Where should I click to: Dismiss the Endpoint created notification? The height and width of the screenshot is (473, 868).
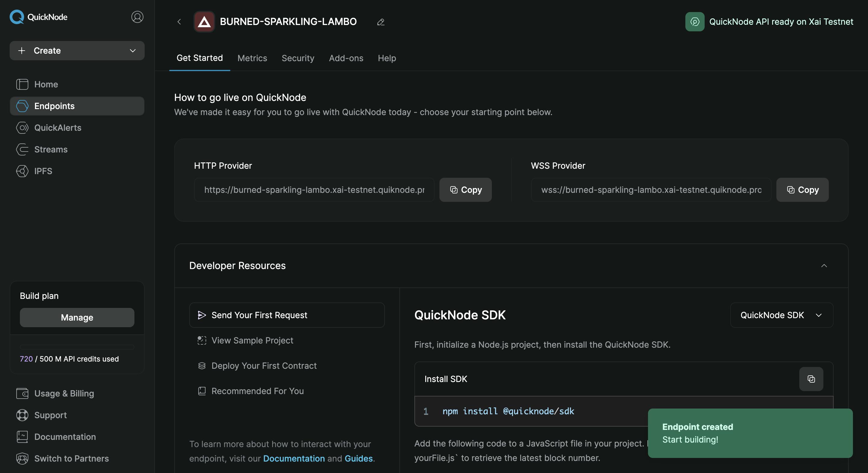point(750,433)
